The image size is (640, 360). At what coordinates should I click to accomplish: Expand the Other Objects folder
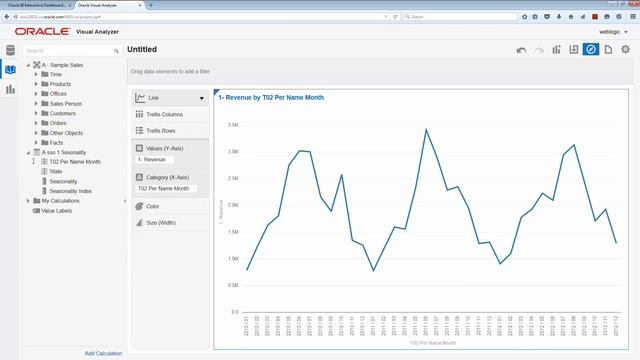coord(36,133)
